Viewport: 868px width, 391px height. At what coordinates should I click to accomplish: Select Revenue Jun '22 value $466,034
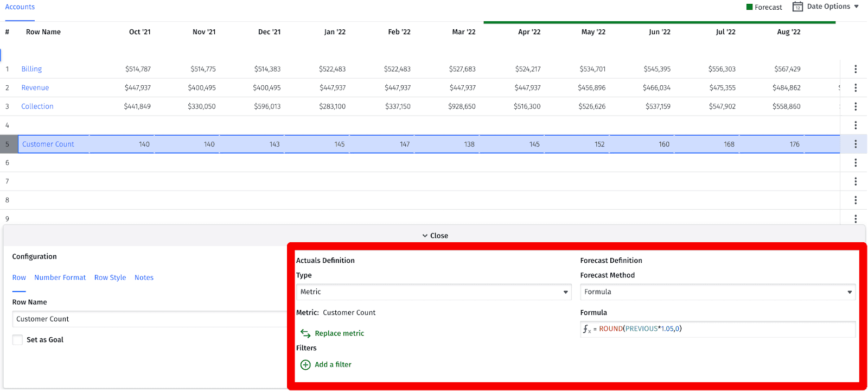coord(657,87)
